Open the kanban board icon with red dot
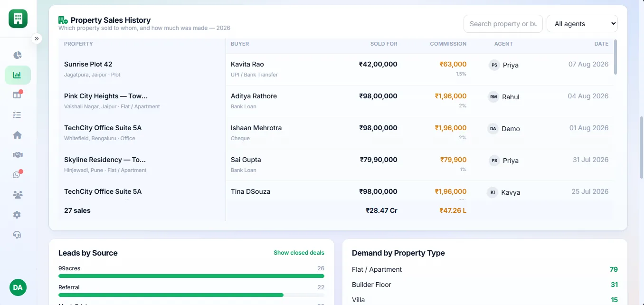The width and height of the screenshot is (644, 305). coord(18,95)
